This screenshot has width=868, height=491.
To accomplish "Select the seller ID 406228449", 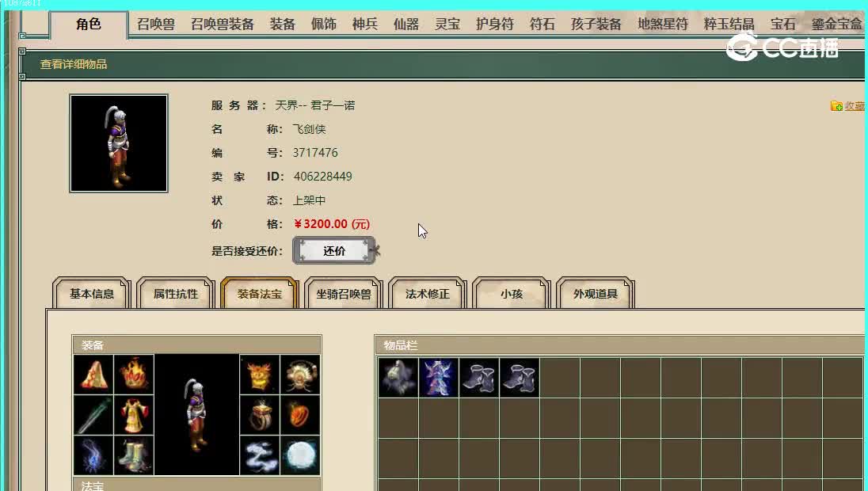I will point(323,177).
